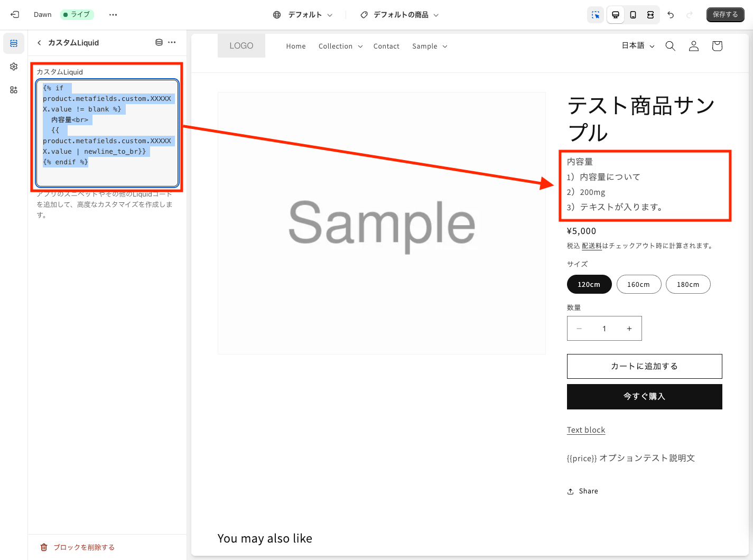The height and width of the screenshot is (560, 753).
Task: Increase quantity with plus button
Action: click(x=629, y=329)
